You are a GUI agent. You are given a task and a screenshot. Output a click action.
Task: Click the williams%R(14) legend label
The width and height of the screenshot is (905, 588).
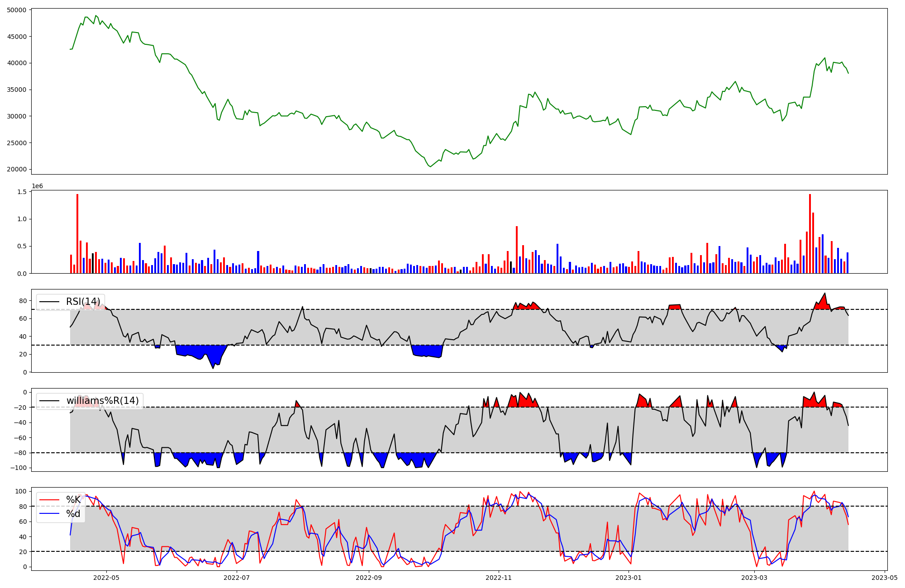102,401
